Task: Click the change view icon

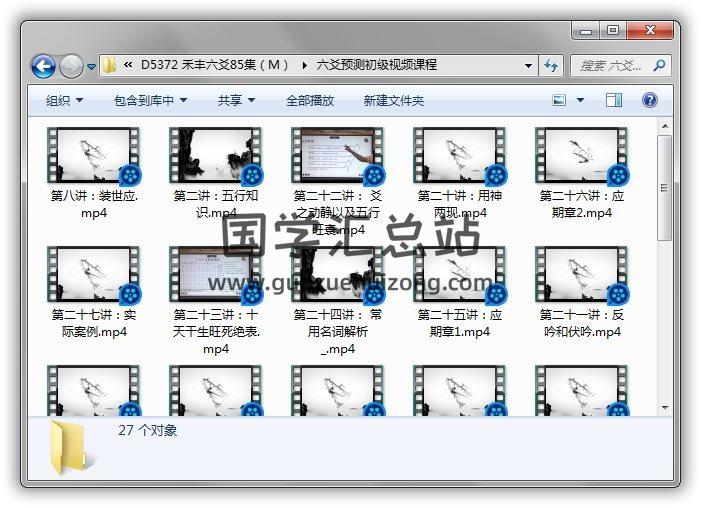Action: (560, 100)
